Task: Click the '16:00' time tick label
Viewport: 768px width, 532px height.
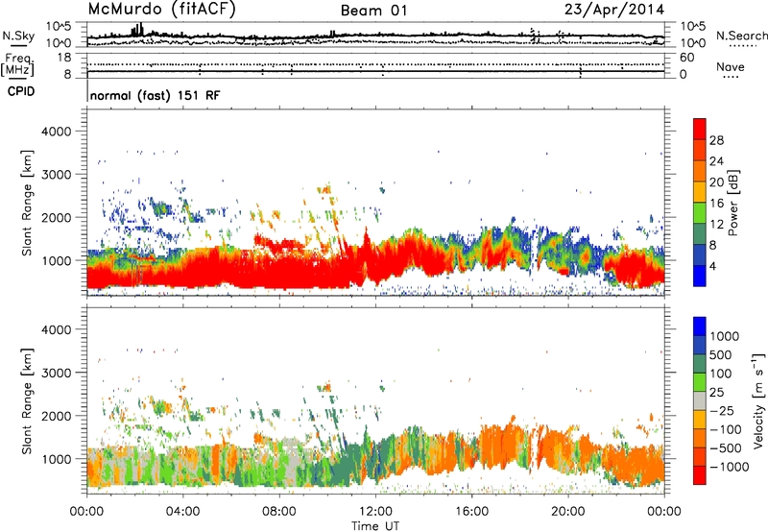Action: pyautogui.click(x=471, y=512)
